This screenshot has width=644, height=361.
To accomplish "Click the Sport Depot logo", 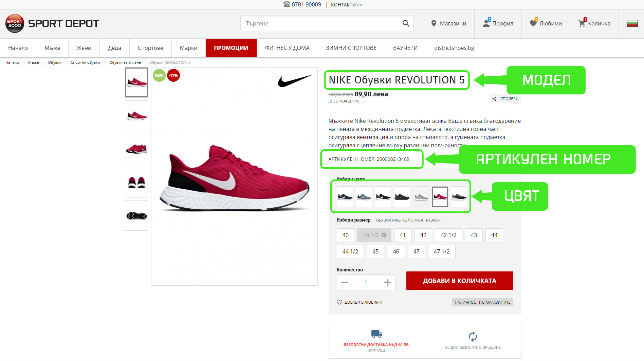I will click(x=52, y=23).
